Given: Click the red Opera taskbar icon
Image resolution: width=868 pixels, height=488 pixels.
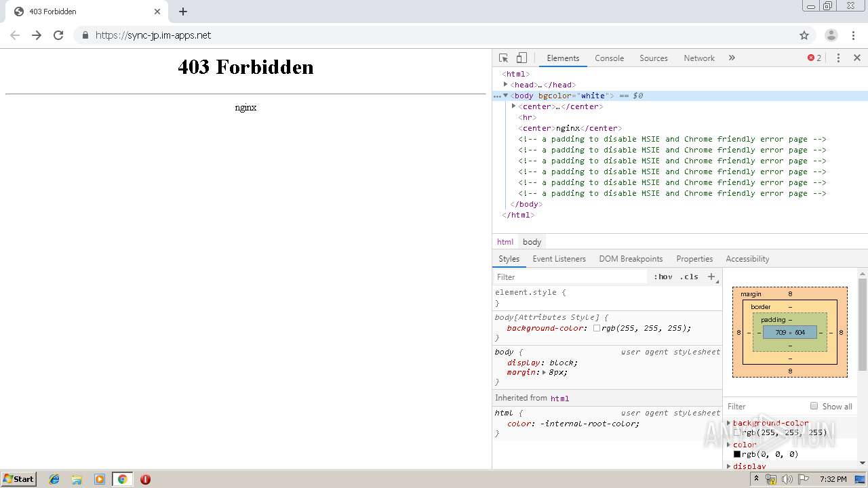Looking at the screenshot, I should coord(145,479).
